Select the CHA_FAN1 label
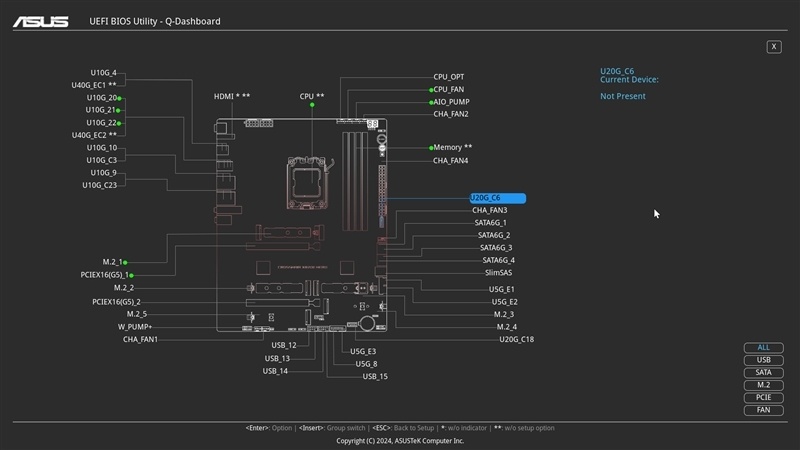 140,339
